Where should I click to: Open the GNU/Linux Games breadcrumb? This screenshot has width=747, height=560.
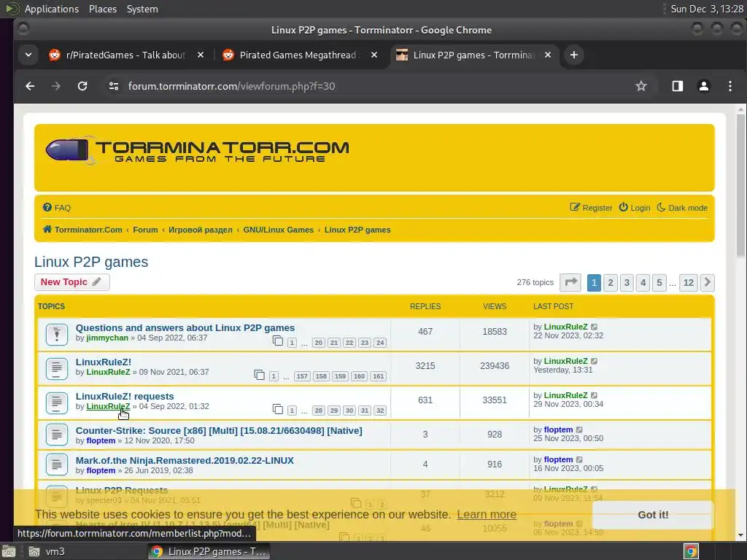[x=278, y=230]
